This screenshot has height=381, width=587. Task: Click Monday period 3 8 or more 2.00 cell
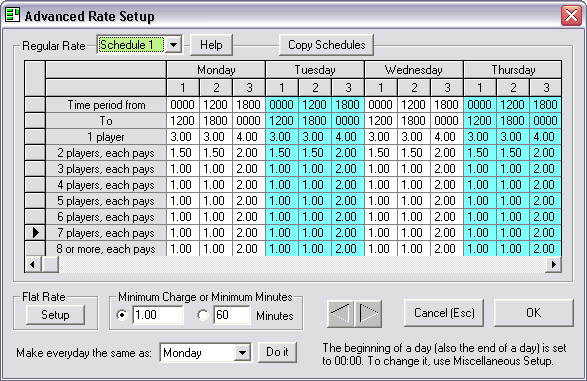tap(249, 249)
